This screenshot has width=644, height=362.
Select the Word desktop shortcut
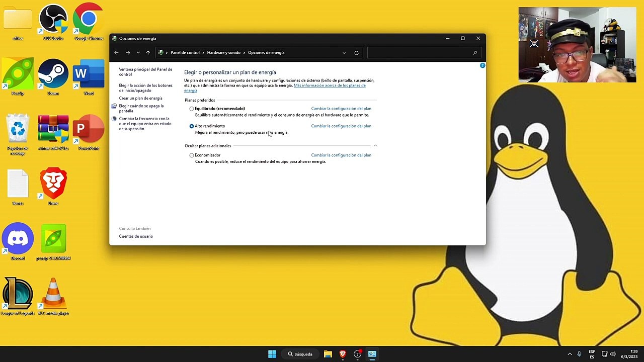click(x=89, y=77)
